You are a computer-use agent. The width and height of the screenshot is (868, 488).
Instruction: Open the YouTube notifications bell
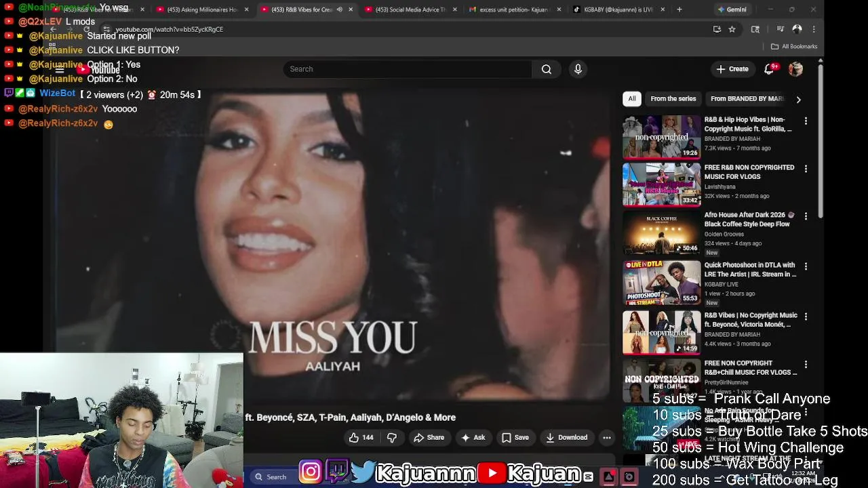[769, 69]
